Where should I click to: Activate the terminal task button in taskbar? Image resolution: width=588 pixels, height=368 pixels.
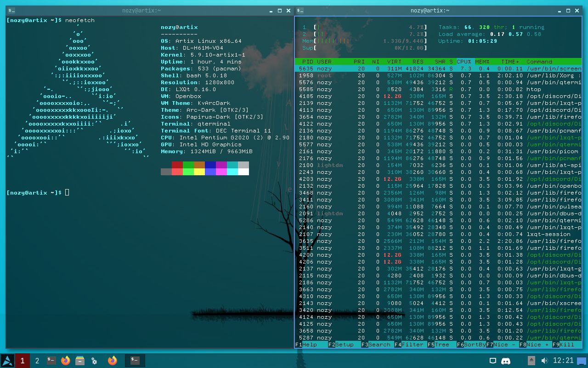135,361
